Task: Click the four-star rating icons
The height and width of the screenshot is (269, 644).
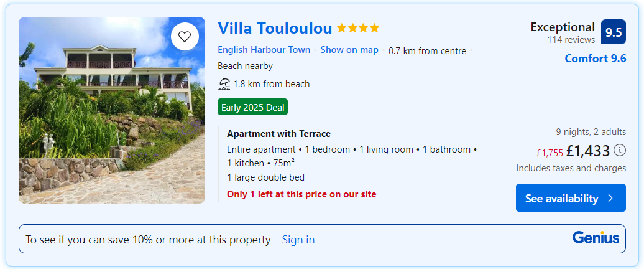Action: (x=357, y=28)
